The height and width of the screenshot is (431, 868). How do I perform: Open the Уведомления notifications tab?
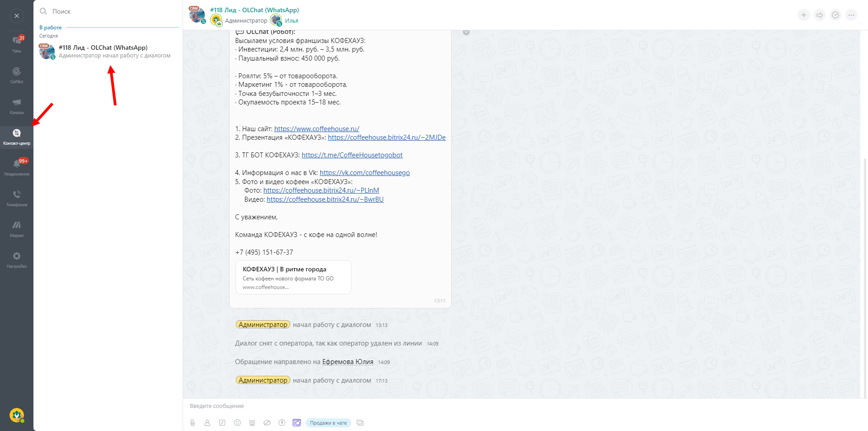(x=17, y=167)
